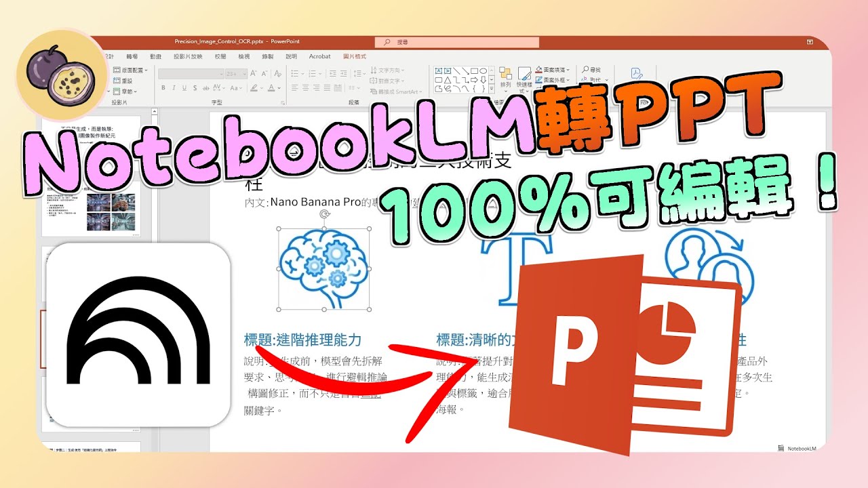This screenshot has width=868, height=488.
Task: Open the 檢視 ribbon tab
Action: [x=244, y=57]
